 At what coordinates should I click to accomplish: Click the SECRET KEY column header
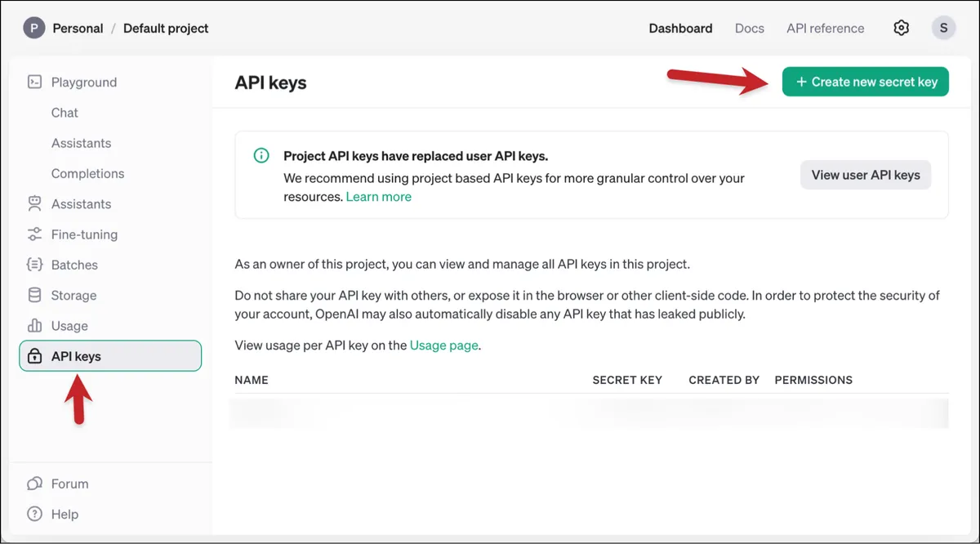(x=627, y=380)
